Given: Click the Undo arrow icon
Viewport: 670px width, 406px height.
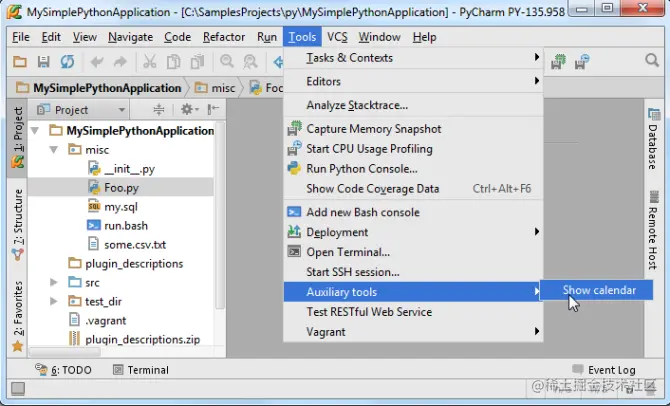Looking at the screenshot, I should (97, 62).
